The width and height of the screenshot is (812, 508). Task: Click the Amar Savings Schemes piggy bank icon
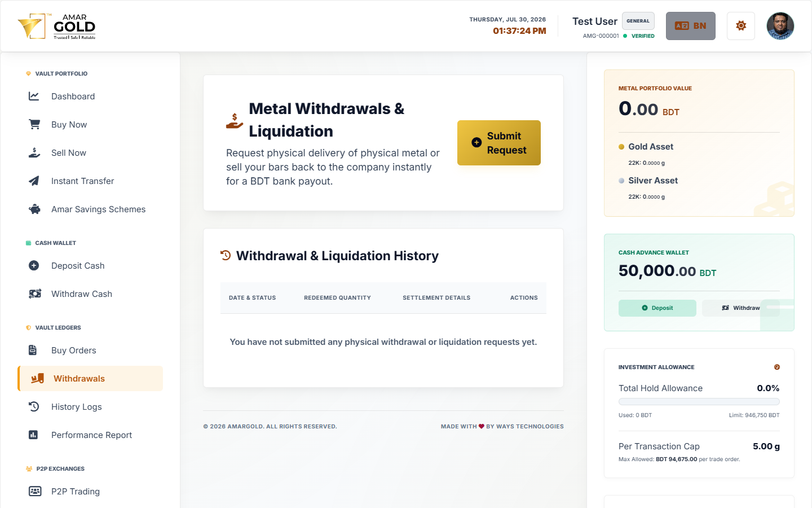click(x=34, y=209)
